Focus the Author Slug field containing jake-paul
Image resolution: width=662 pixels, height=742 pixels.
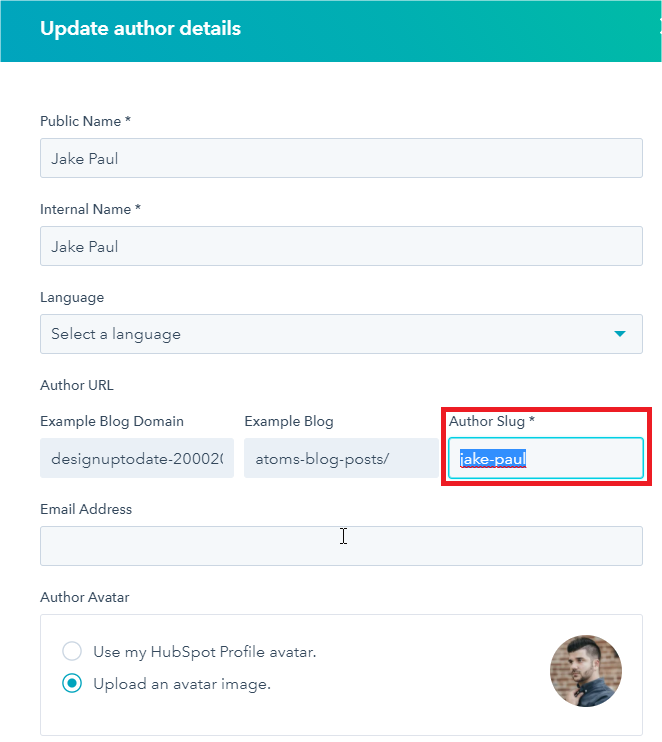click(x=545, y=459)
